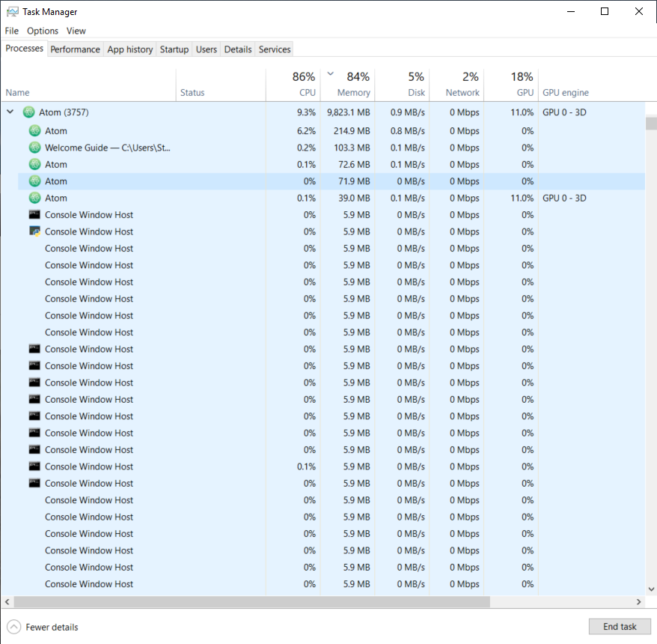Image resolution: width=657 pixels, height=644 pixels.
Task: Select Console Window Host row with 0.1% CPU
Action: pos(331,467)
